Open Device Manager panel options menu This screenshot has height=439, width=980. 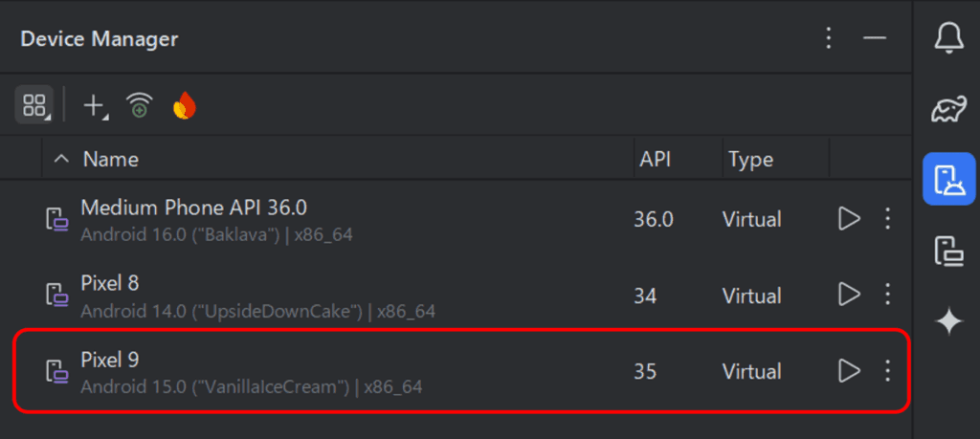[x=829, y=38]
